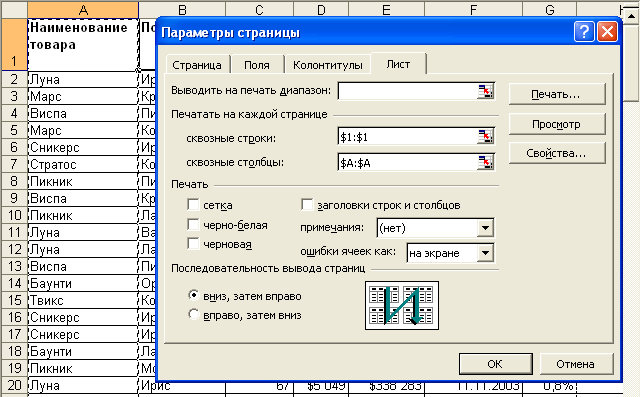Select column D header

coord(321,10)
